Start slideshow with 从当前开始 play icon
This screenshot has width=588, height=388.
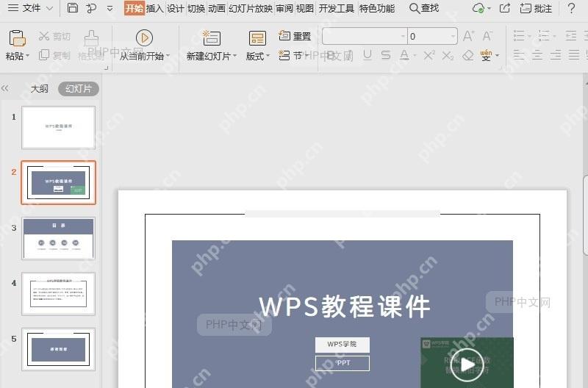click(x=144, y=38)
